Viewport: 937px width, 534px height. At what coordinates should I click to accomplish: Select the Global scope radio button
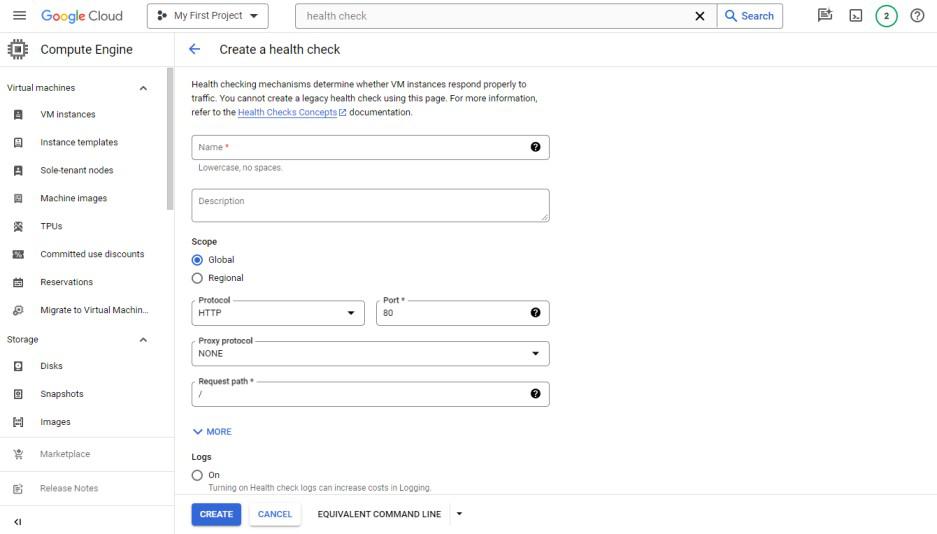click(197, 260)
